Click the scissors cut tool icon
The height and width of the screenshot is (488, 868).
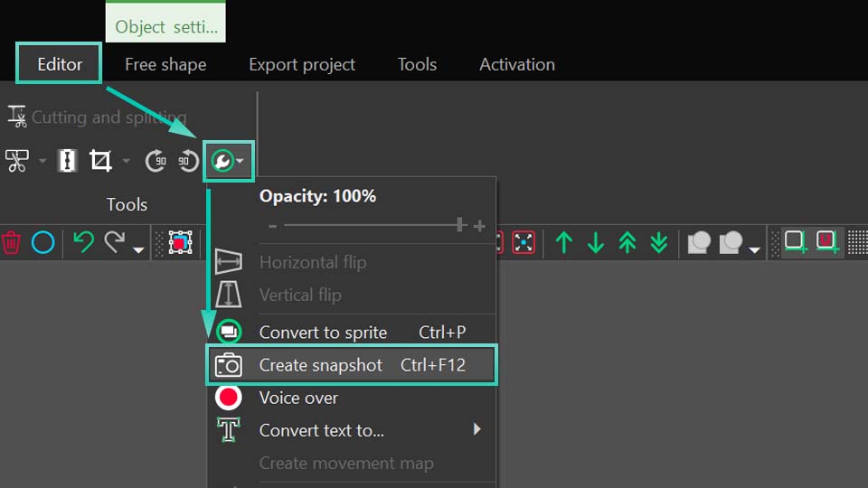(x=17, y=162)
